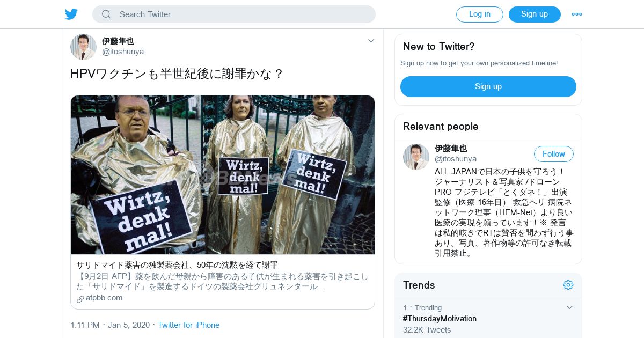Open the #ThursdayMotivation trend
This screenshot has height=338, width=644.
(440, 319)
